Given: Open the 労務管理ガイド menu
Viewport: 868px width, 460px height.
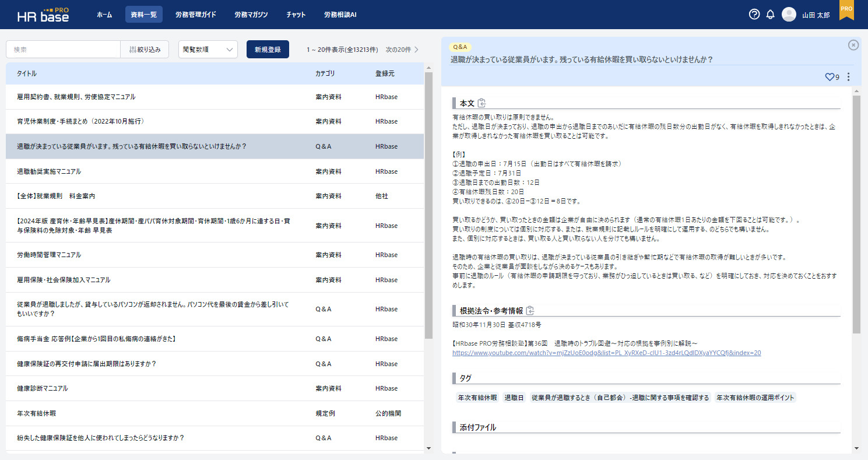Looking at the screenshot, I should click(x=196, y=15).
